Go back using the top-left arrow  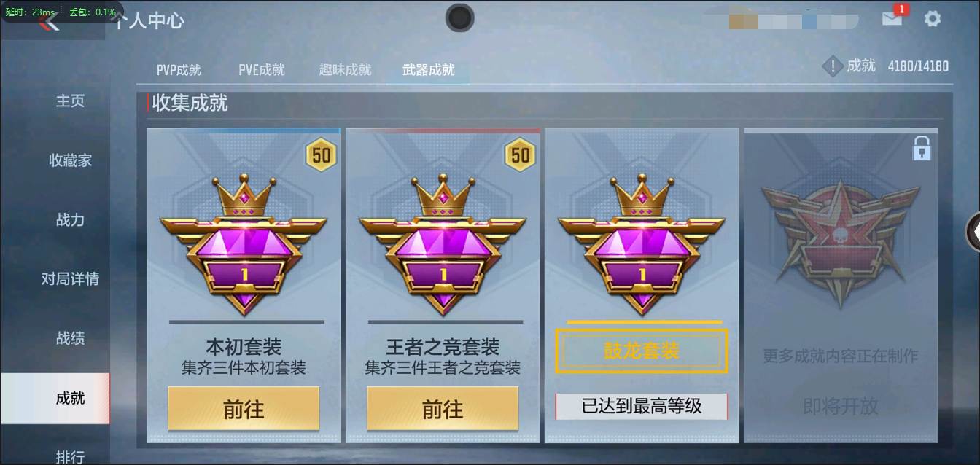[x=50, y=22]
